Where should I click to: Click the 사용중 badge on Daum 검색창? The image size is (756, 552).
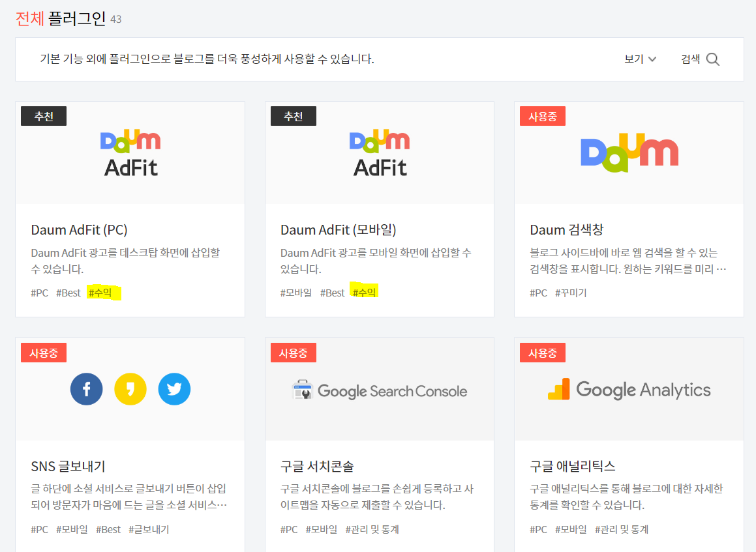[543, 116]
